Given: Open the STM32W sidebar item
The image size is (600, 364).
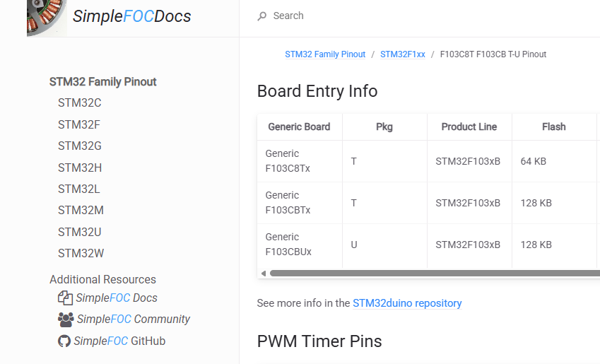Looking at the screenshot, I should 81,253.
